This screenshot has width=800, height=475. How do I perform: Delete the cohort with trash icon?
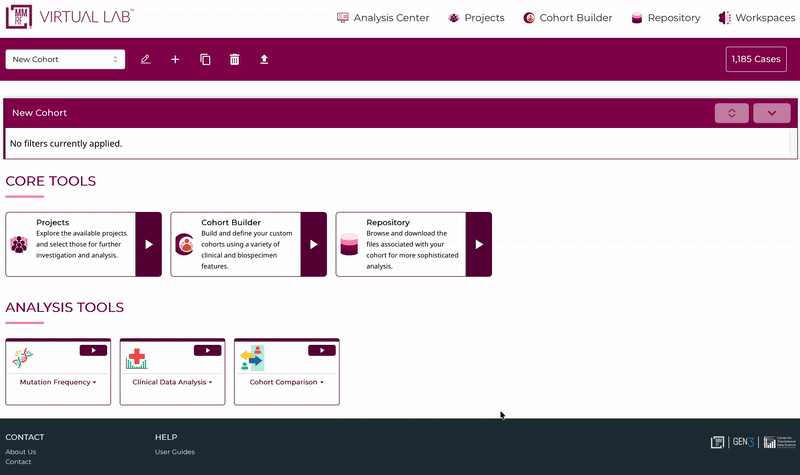coord(234,60)
